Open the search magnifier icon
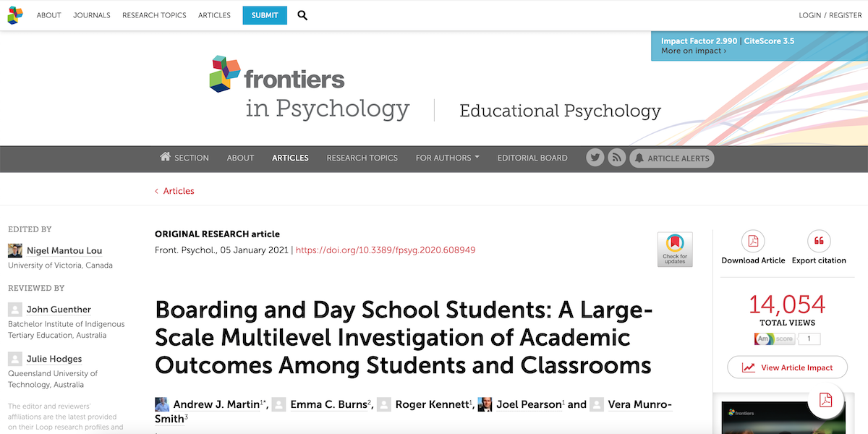868x434 pixels. point(302,14)
